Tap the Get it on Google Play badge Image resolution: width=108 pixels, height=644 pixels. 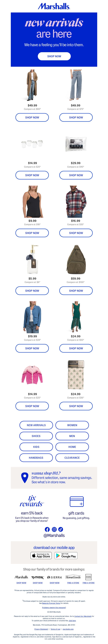66,555
